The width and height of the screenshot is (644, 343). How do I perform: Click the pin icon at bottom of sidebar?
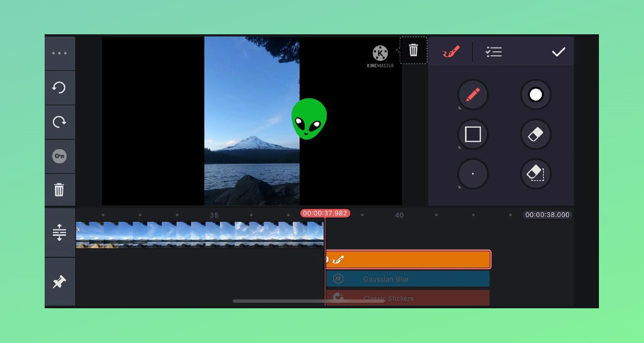(x=60, y=282)
